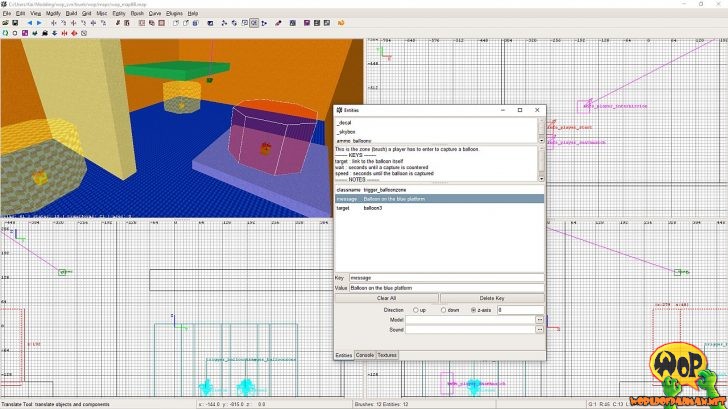Open the Sound browse ellipsis button

pos(540,329)
